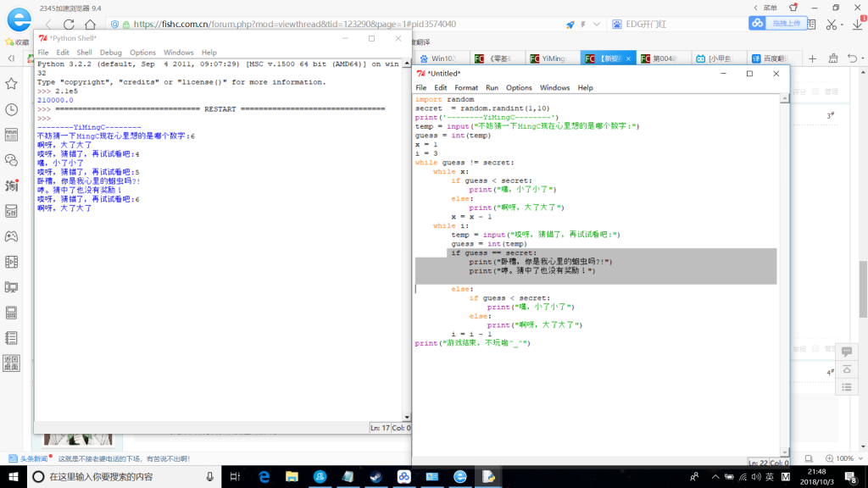868x488 pixels.
Task: Open the WeChat icon in left sidebar
Action: coord(11,160)
